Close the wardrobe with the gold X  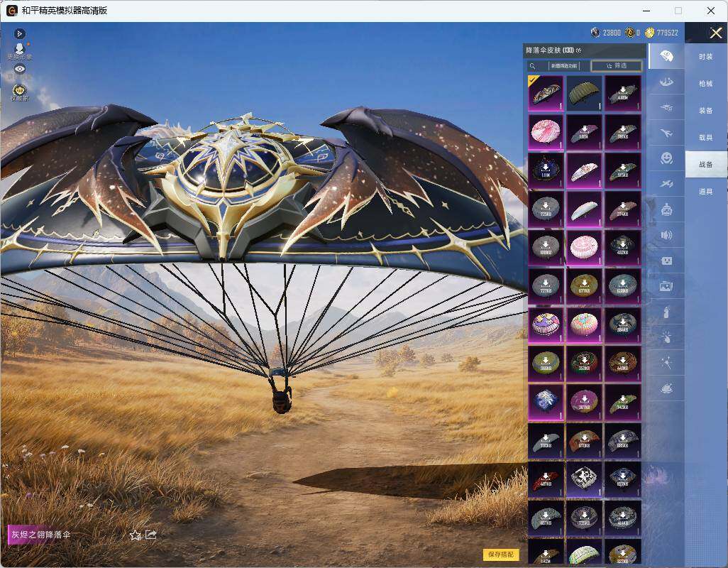click(715, 33)
